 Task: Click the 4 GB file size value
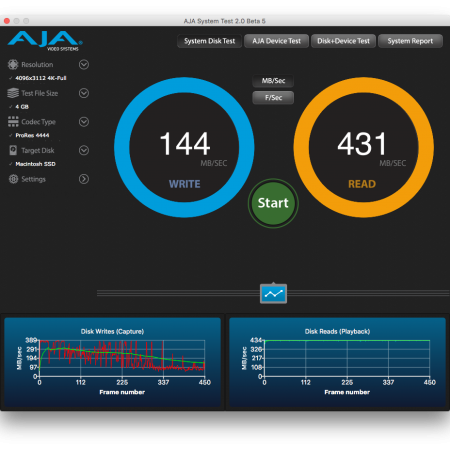(22, 107)
